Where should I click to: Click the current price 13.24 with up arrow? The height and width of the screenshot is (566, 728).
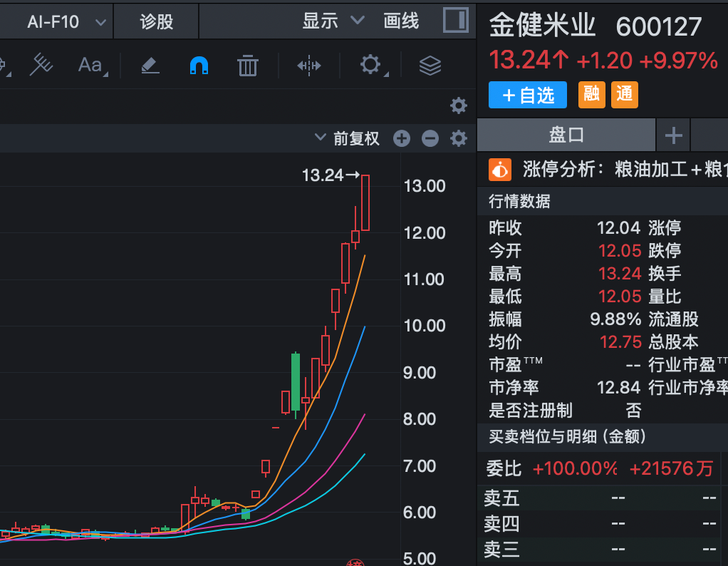click(529, 60)
